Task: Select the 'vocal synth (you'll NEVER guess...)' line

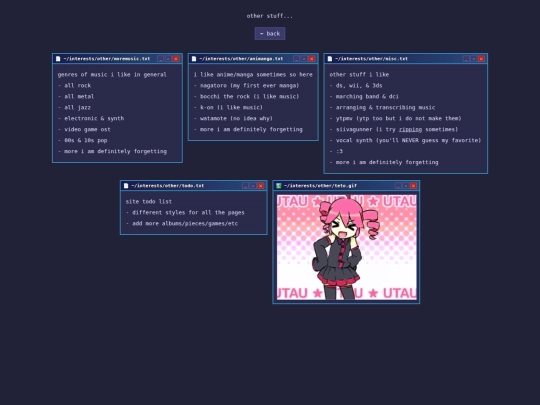Action: (x=405, y=141)
